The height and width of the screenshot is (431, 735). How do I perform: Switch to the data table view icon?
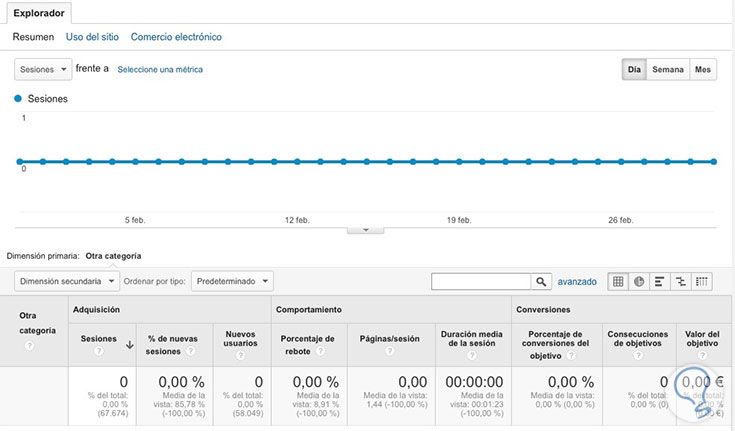618,282
